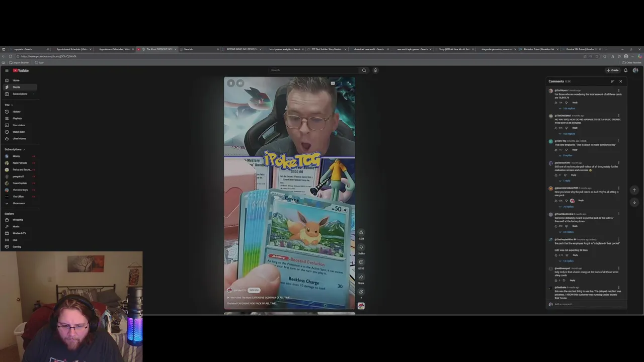Toggle captions on the Short
The image size is (644, 362).
click(333, 83)
